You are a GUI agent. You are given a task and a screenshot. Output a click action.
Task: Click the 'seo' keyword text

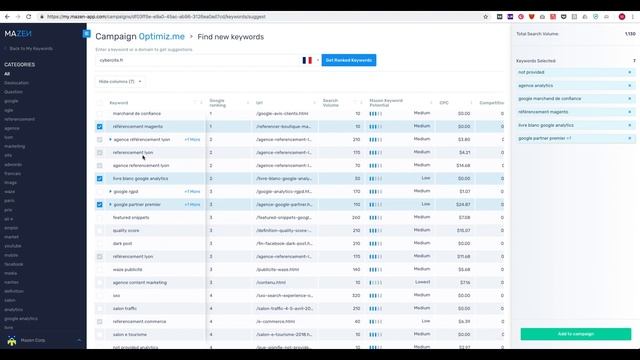(116, 296)
